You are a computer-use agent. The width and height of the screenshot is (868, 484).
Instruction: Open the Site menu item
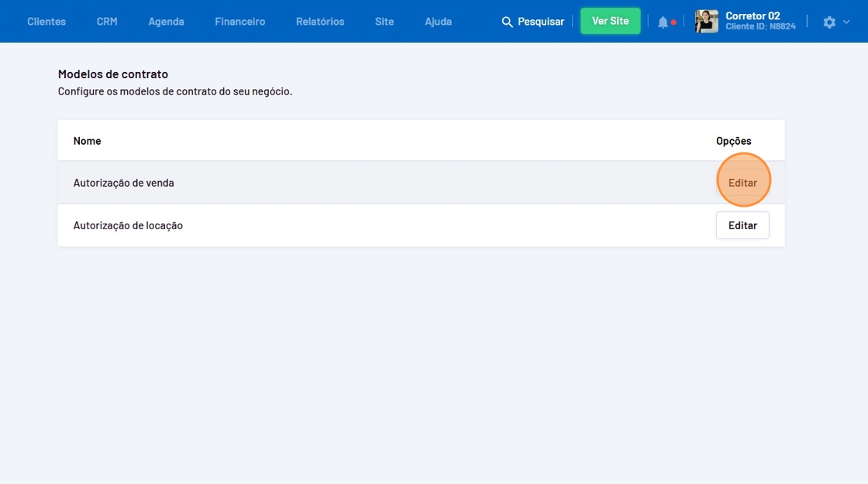(x=384, y=22)
